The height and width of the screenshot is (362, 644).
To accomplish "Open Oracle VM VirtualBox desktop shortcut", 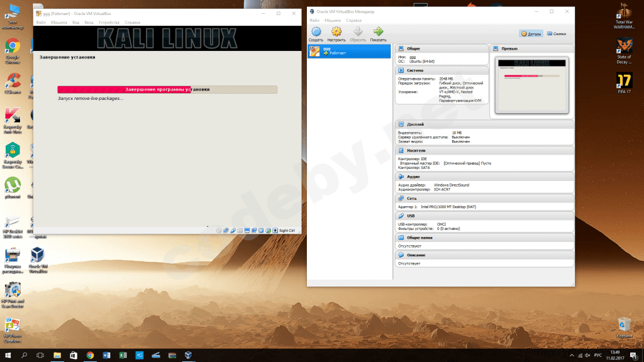I will click(x=38, y=258).
